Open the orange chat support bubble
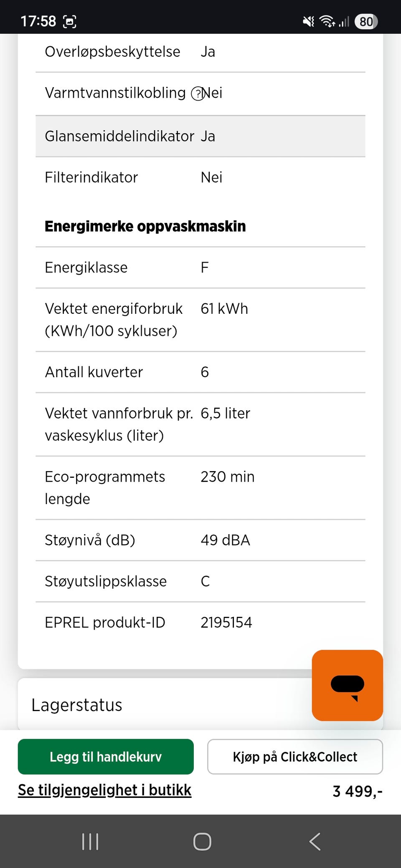The height and width of the screenshot is (868, 401). click(347, 685)
